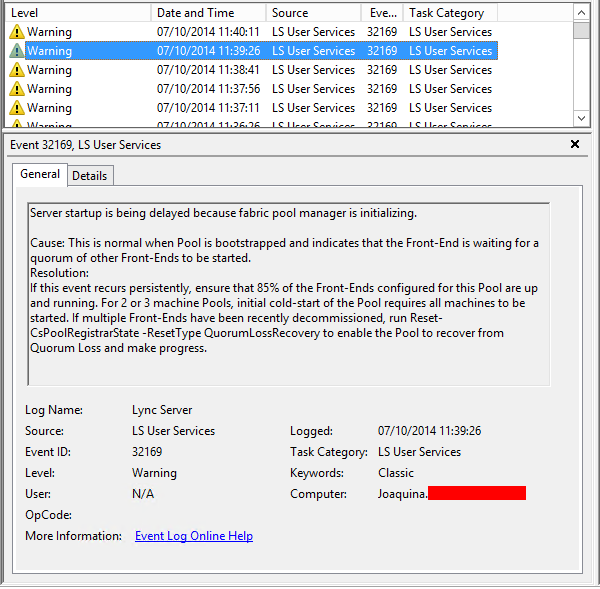Click the event description text box

(x=289, y=294)
